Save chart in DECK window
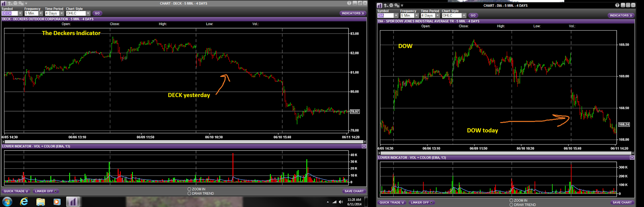 [x=354, y=191]
